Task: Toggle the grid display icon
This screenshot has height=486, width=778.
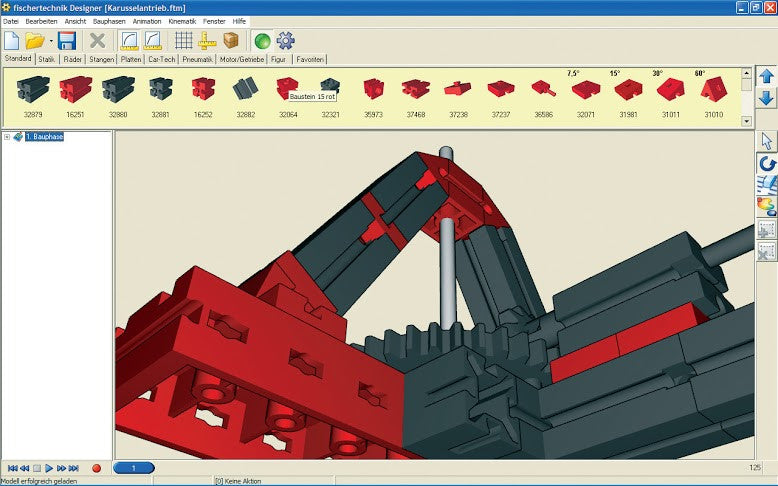Action: coord(184,41)
